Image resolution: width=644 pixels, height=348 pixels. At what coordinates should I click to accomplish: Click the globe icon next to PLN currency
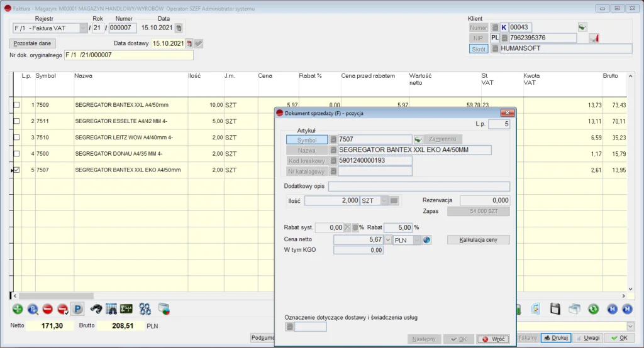pyautogui.click(x=427, y=240)
